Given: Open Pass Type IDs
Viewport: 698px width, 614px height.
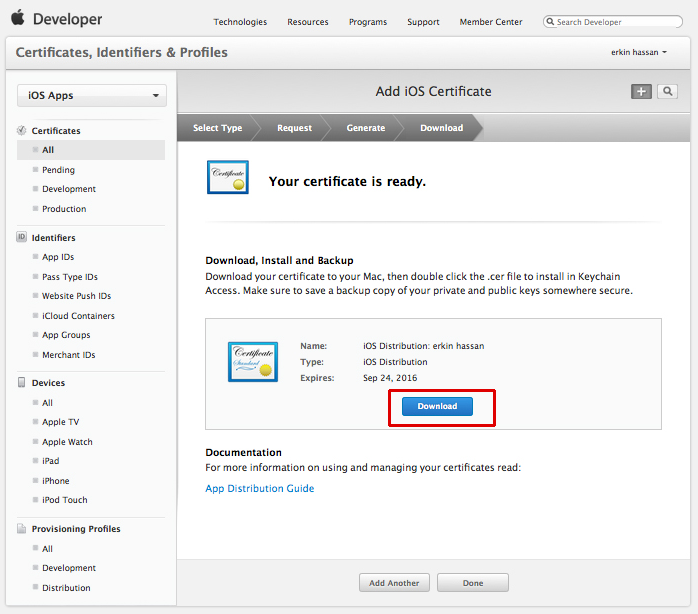Looking at the screenshot, I should tap(70, 277).
